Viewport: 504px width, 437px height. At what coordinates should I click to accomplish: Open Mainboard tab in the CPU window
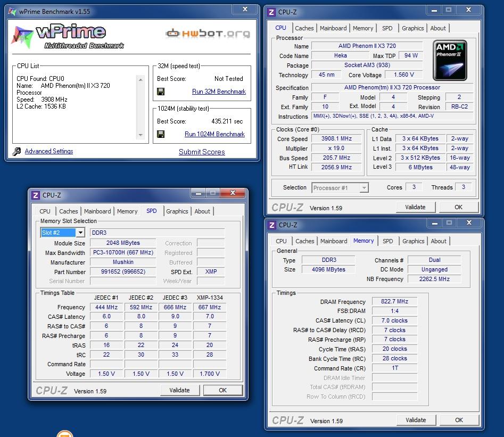pyautogui.click(x=333, y=28)
